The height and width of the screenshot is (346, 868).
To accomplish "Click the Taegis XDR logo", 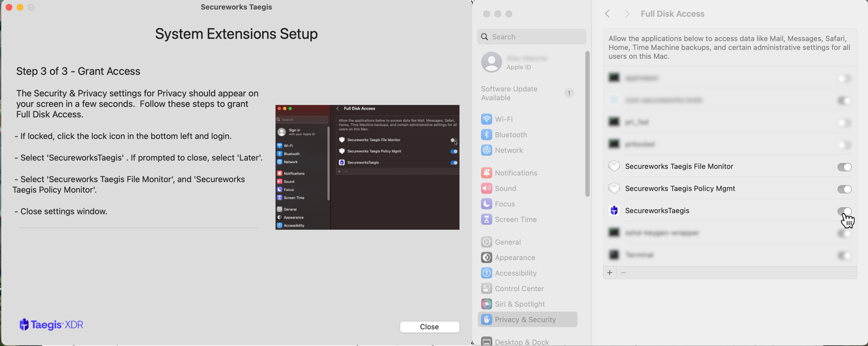I will click(x=51, y=325).
